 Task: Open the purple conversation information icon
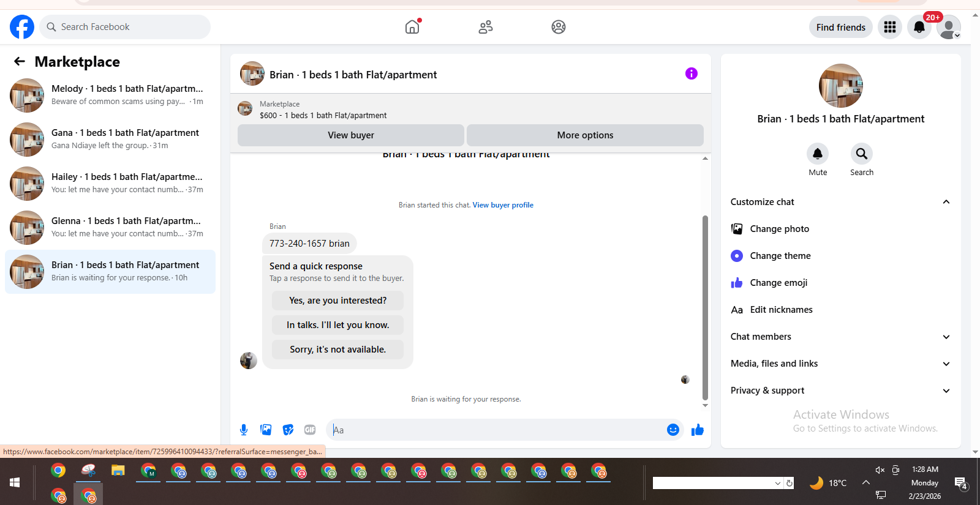[692, 73]
